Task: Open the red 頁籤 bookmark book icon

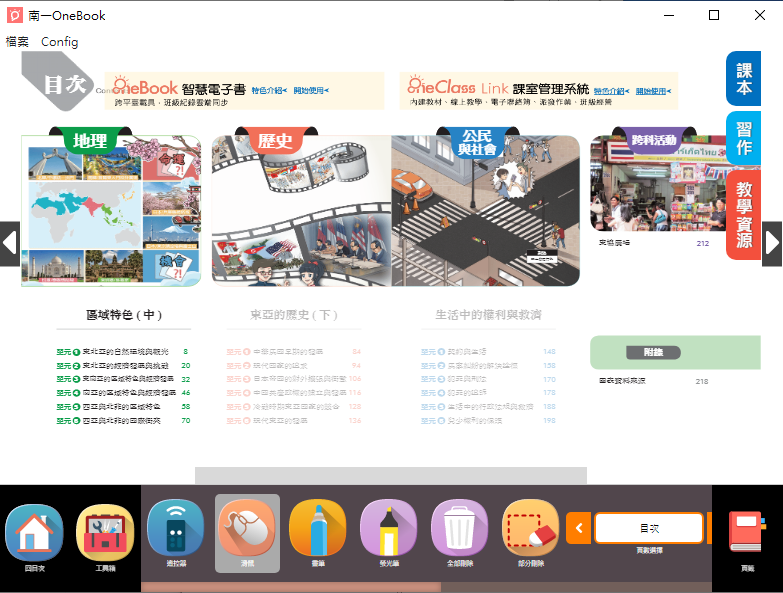Action: pyautogui.click(x=746, y=532)
